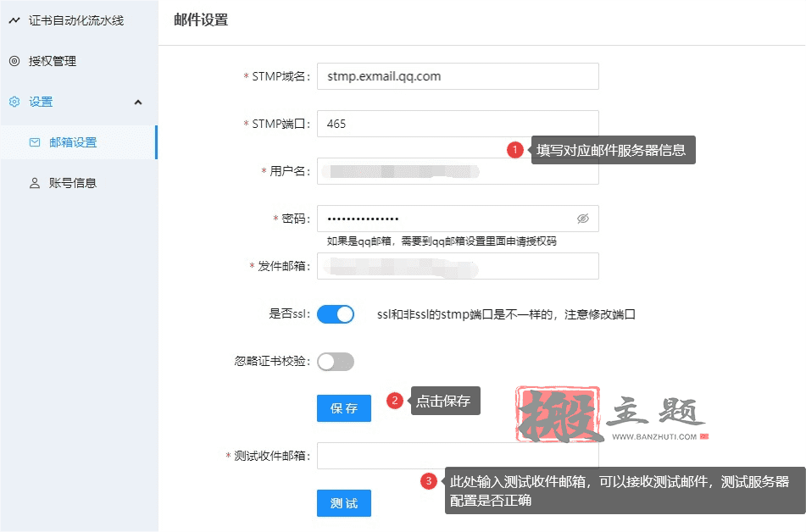The width and height of the screenshot is (806, 532).
Task: Click the ssl端口 note next to the switch
Action: (506, 314)
